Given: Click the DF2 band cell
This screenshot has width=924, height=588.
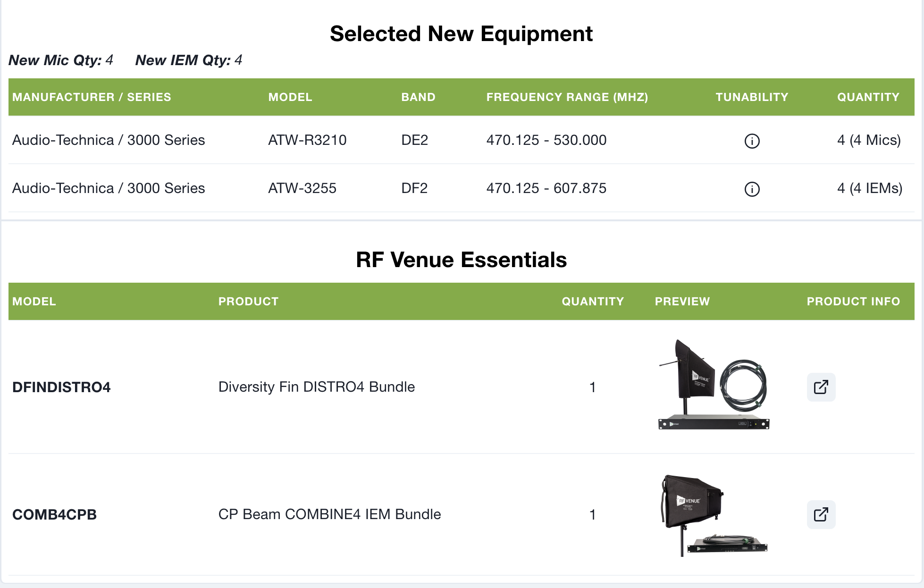Looking at the screenshot, I should (414, 188).
